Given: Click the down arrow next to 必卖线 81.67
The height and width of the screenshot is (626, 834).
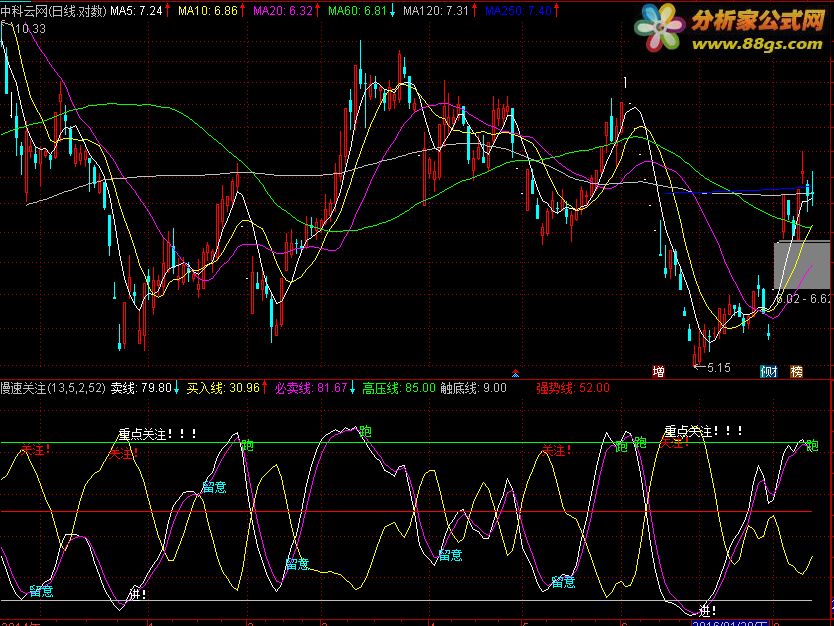Looking at the screenshot, I should [x=352, y=388].
